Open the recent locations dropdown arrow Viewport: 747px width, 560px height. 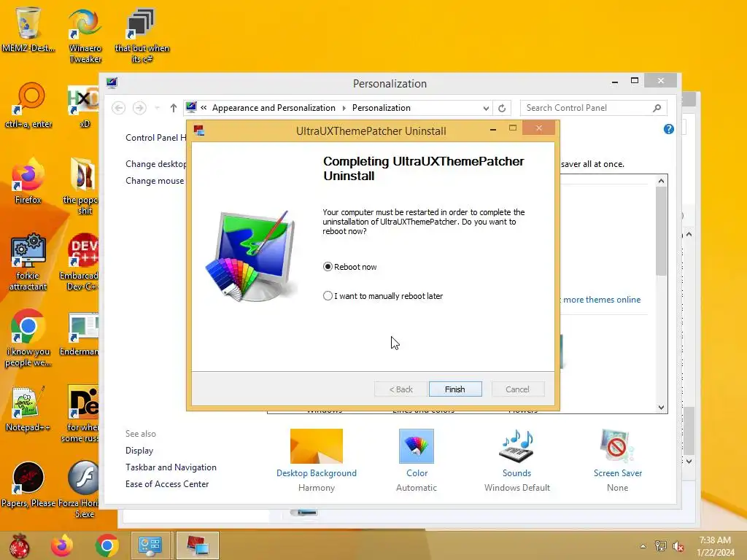pyautogui.click(x=158, y=108)
